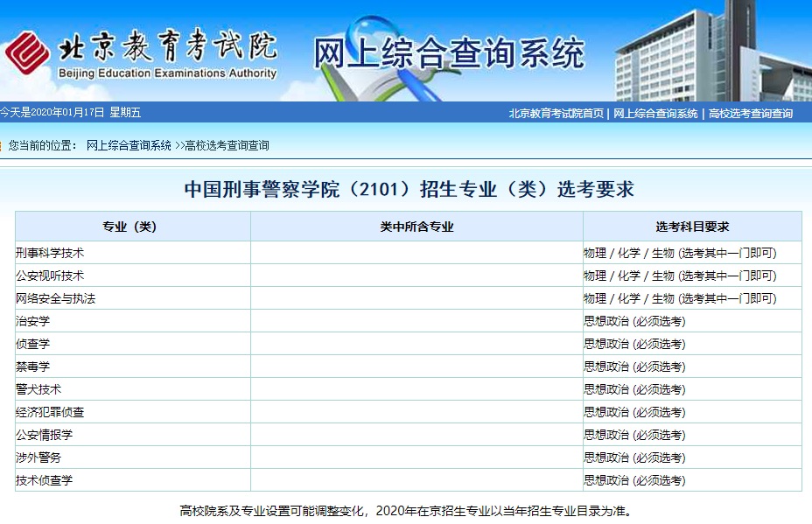
Task: Select the 经济犯罪侦查 row cell
Action: [x=133, y=412]
